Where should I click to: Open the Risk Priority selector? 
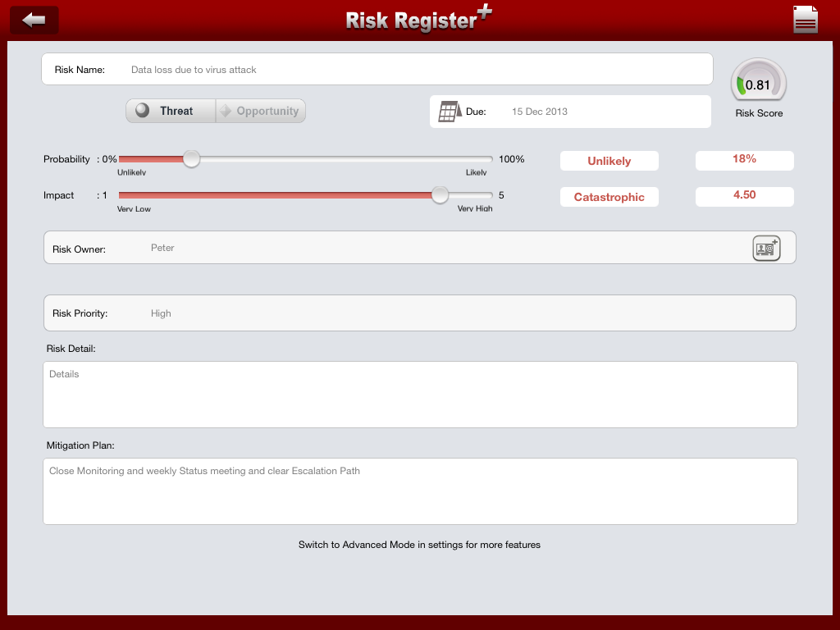click(x=419, y=313)
